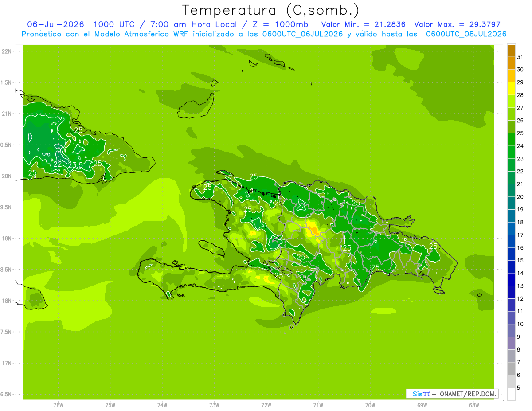
Task: Click the Valor Max. = 29.3797 text
Action: tap(457, 24)
